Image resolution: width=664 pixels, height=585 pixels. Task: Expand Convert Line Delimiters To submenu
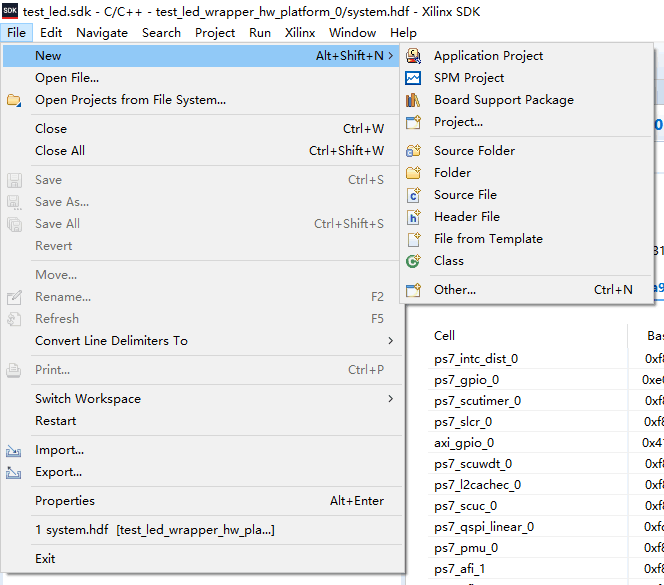pyautogui.click(x=202, y=341)
